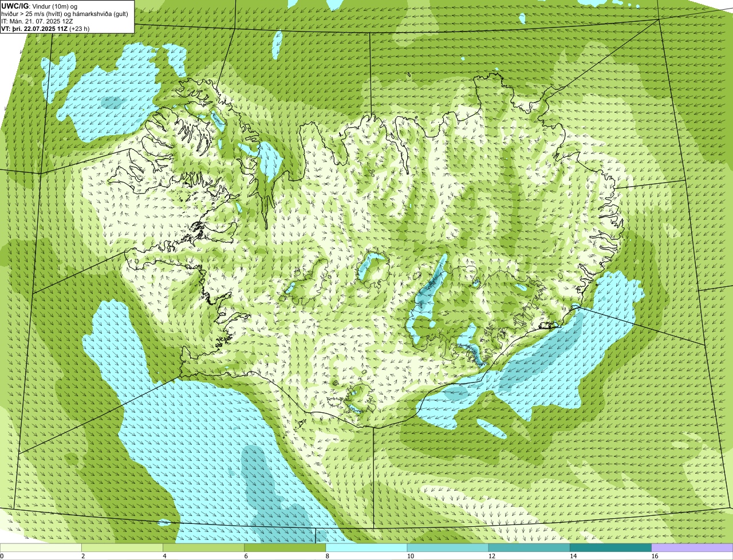
Task: Click the legend scale label '10'
Action: [410, 557]
